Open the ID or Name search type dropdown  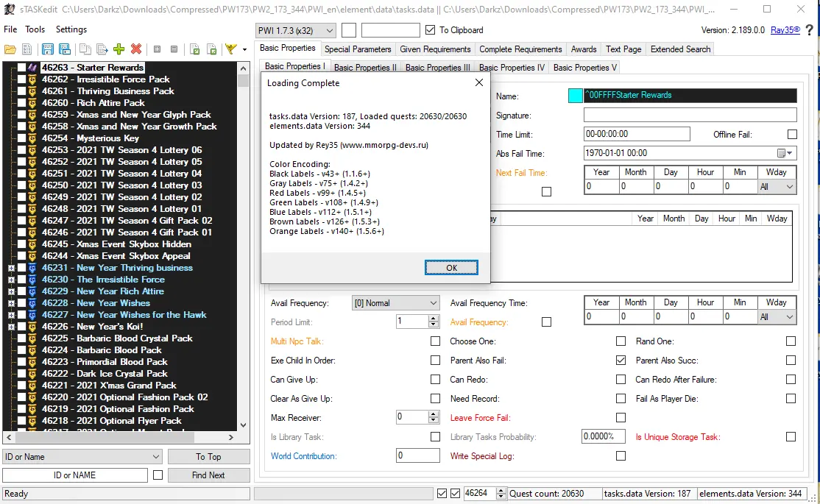pos(82,457)
